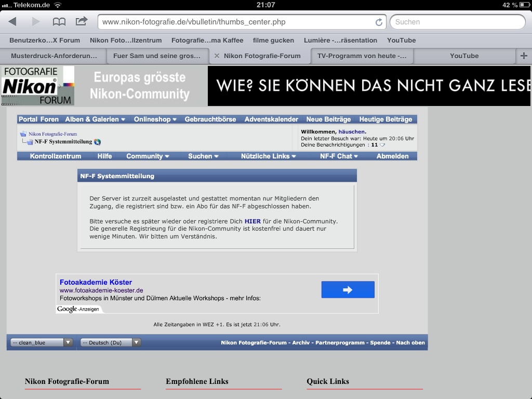Open the YouTube bookmark
This screenshot has width=532, height=399.
[402, 41]
